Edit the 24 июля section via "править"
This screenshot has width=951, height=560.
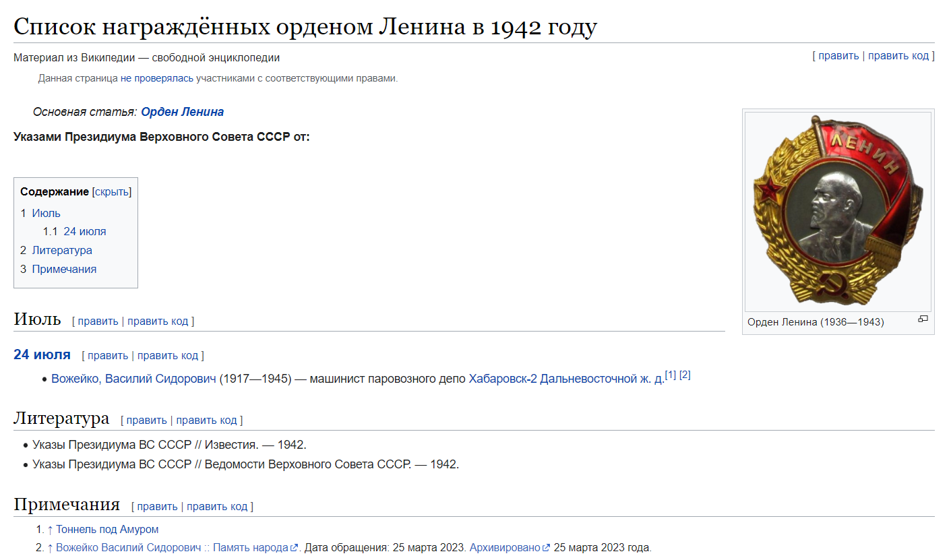point(108,356)
